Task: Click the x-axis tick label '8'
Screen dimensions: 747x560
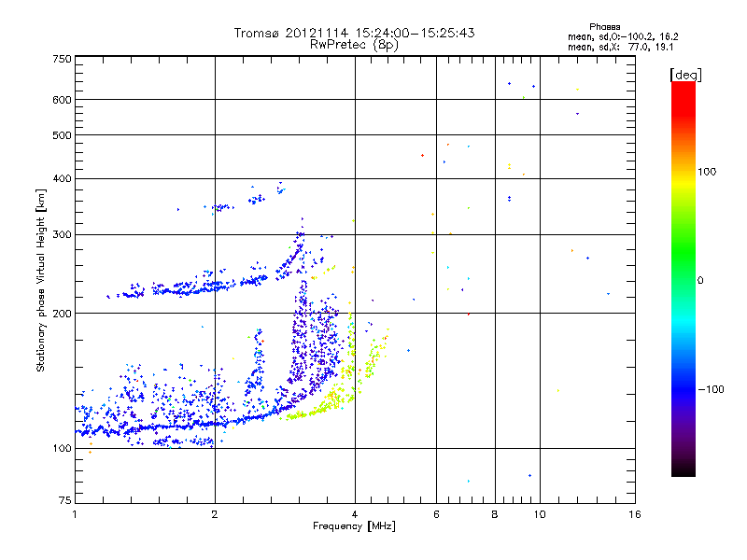Action: click(x=495, y=514)
